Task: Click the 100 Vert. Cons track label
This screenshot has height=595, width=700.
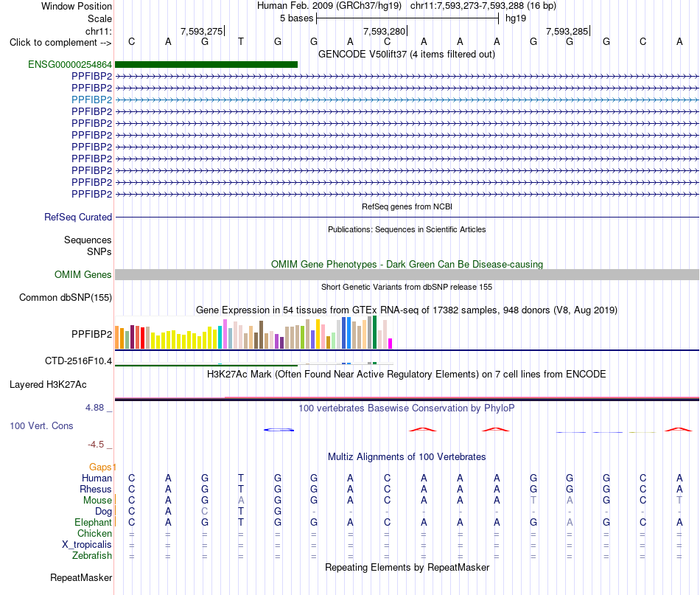Action: pyautogui.click(x=41, y=425)
